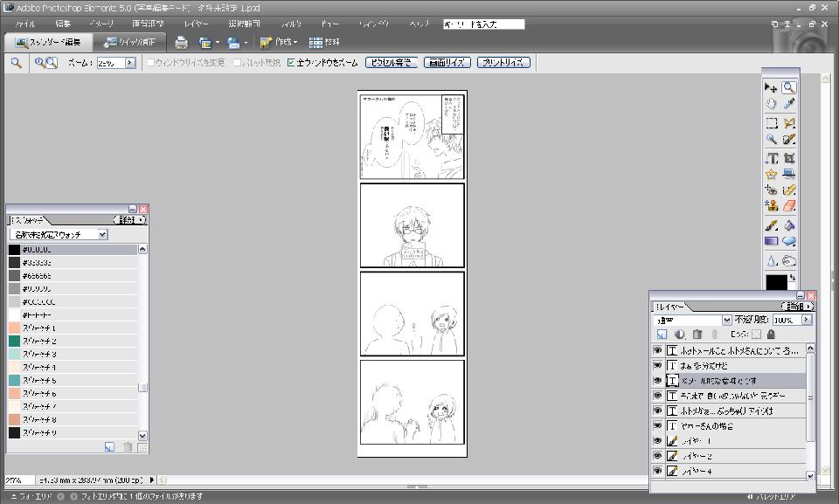Image resolution: width=839 pixels, height=504 pixels.
Task: Open the zoom percentage slider arrow
Action: pyautogui.click(x=130, y=63)
